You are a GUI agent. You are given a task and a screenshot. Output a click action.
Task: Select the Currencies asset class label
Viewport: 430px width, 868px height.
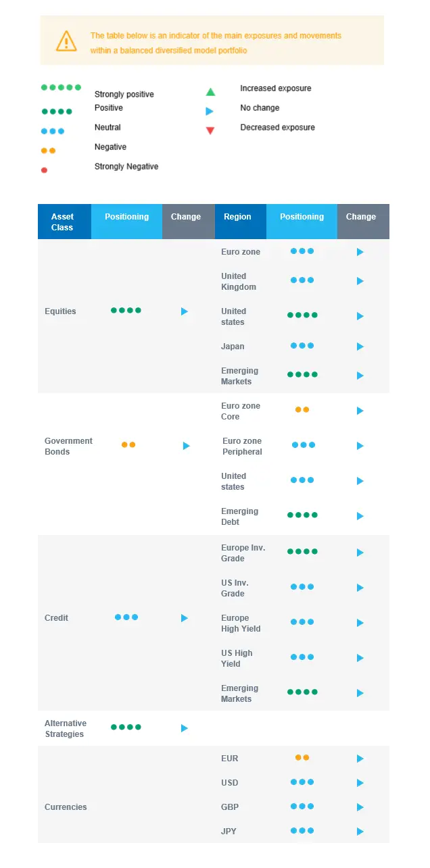coord(66,807)
